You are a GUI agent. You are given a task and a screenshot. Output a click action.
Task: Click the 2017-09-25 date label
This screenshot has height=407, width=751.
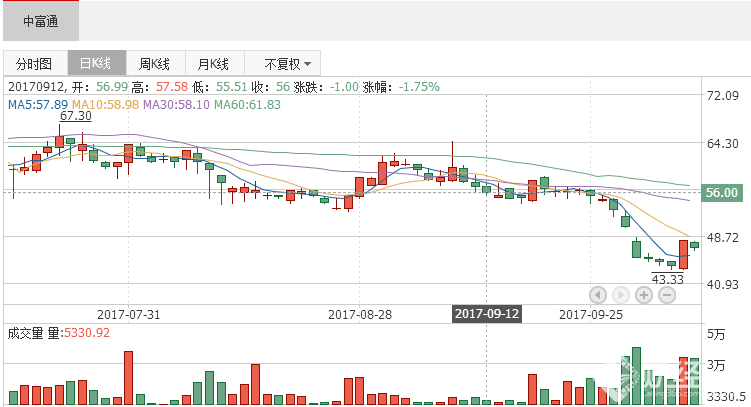[x=591, y=315]
